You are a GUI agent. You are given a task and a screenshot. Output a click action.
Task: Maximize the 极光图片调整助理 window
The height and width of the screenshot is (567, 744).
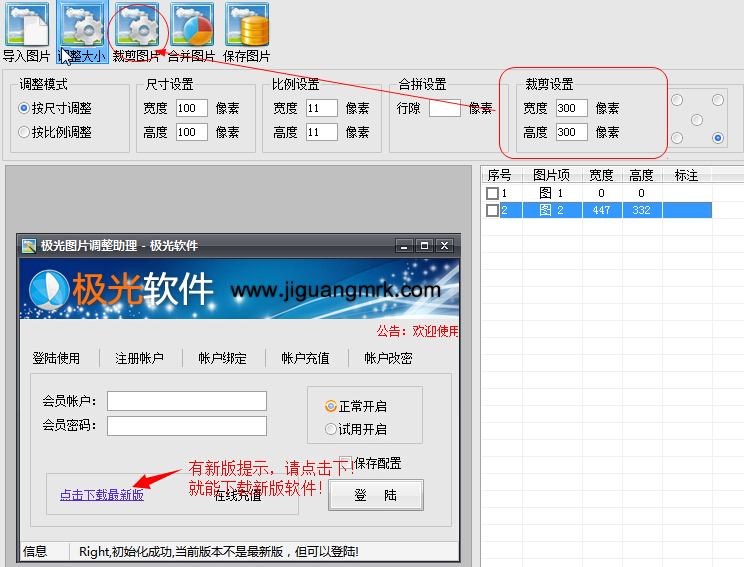[424, 246]
